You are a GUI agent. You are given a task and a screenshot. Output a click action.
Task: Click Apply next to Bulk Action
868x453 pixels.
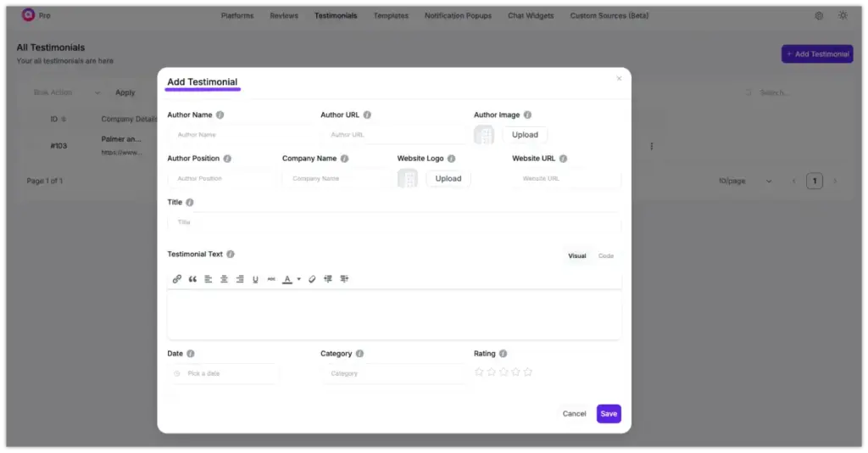[125, 92]
